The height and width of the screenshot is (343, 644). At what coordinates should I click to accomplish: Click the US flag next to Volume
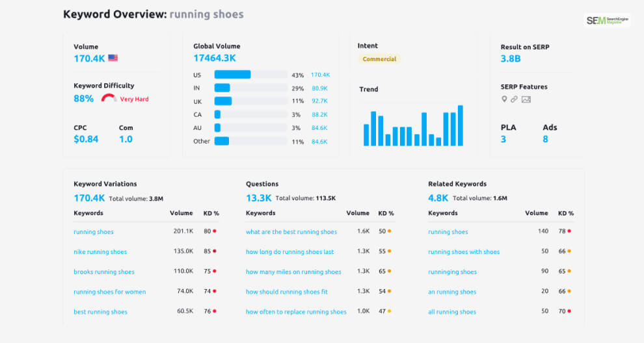(113, 58)
